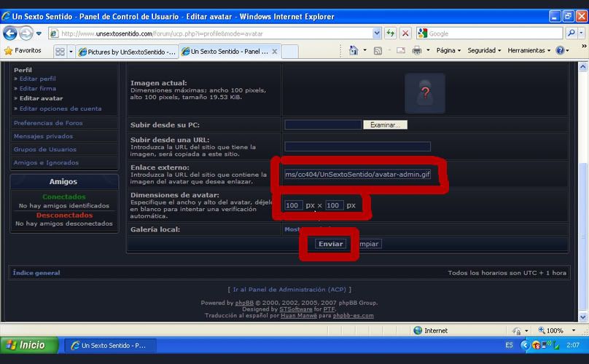Click the Enviar submit button
The image size is (589, 364).
coord(330,244)
